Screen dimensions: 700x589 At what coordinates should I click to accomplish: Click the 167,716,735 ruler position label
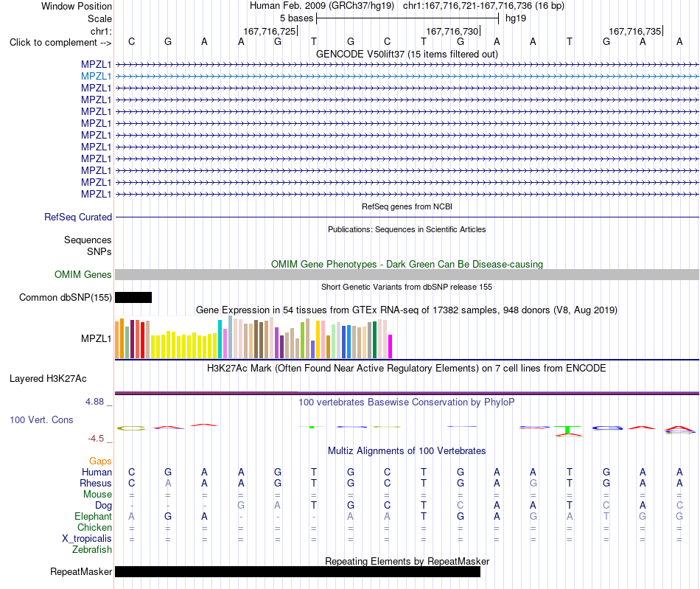[635, 31]
